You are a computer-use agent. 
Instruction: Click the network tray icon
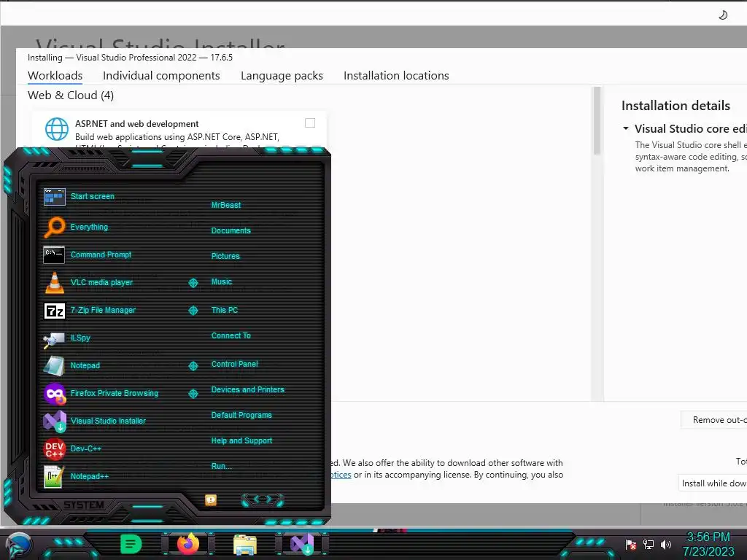[649, 544]
